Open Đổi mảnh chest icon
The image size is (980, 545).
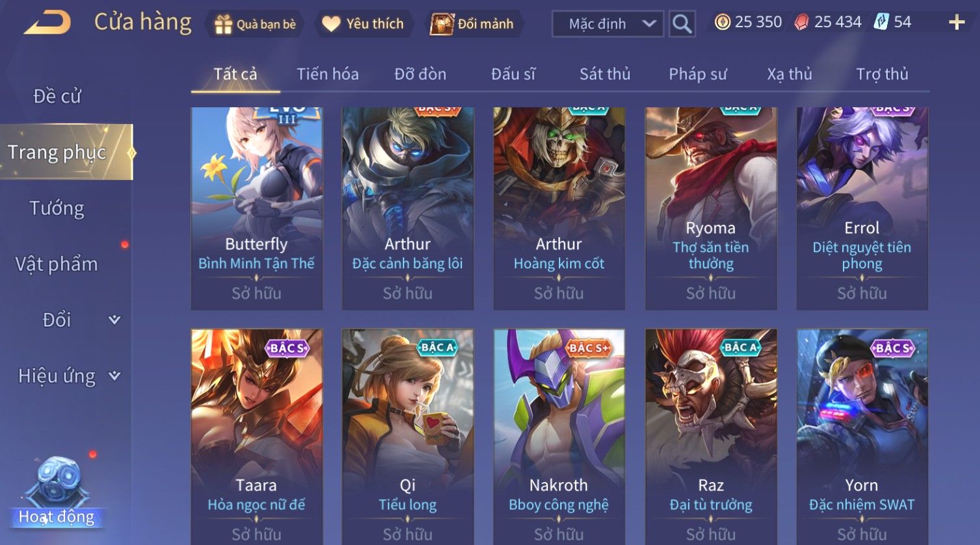442,24
